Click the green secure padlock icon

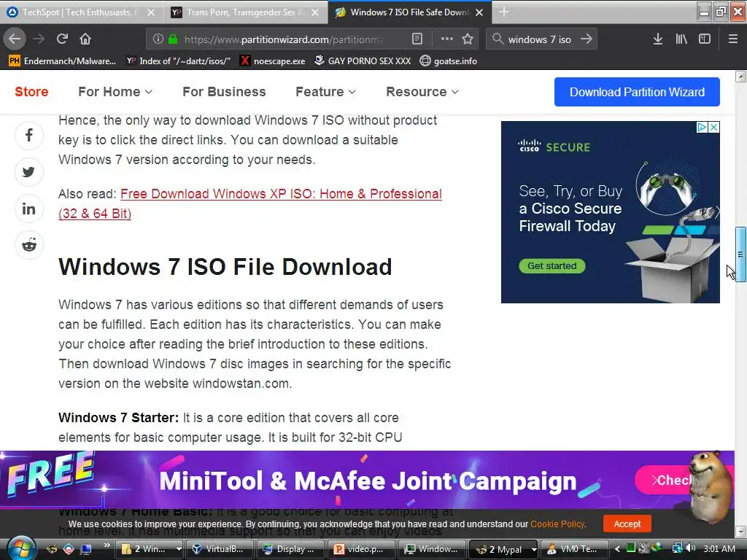pyautogui.click(x=173, y=39)
